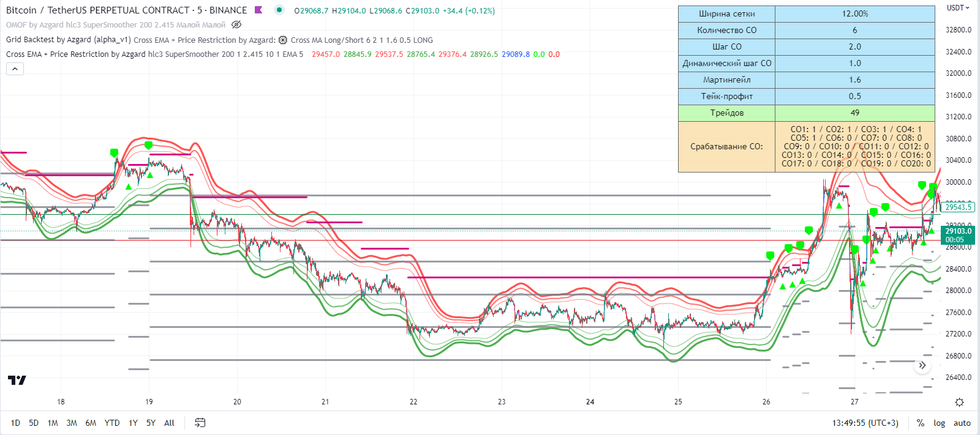Toggle percent scale mode
The height and width of the screenshot is (435, 980).
click(920, 423)
